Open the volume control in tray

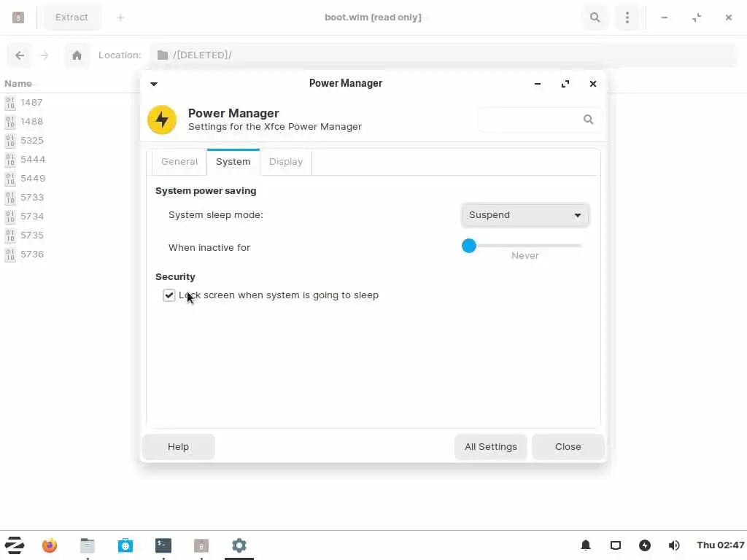pos(673,545)
